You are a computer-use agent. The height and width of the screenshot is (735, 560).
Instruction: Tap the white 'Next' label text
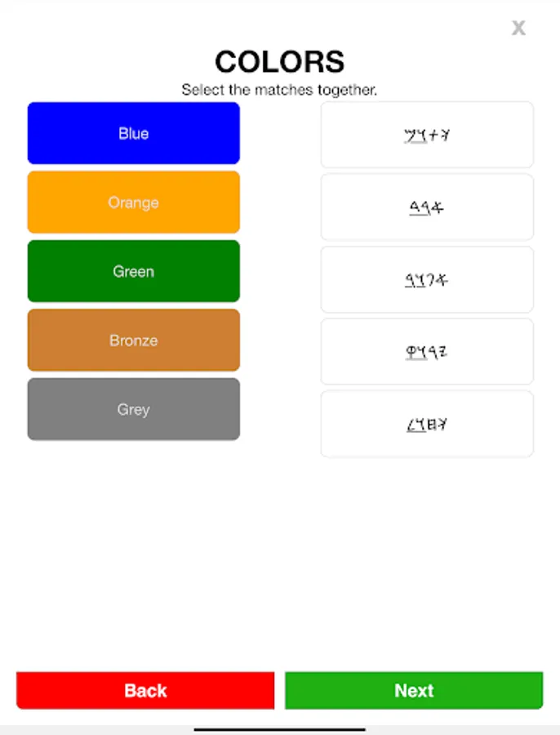(414, 691)
